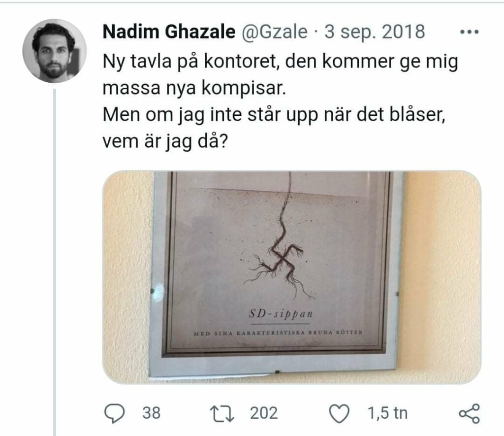Retweet this post using the arrows icon

(222, 414)
